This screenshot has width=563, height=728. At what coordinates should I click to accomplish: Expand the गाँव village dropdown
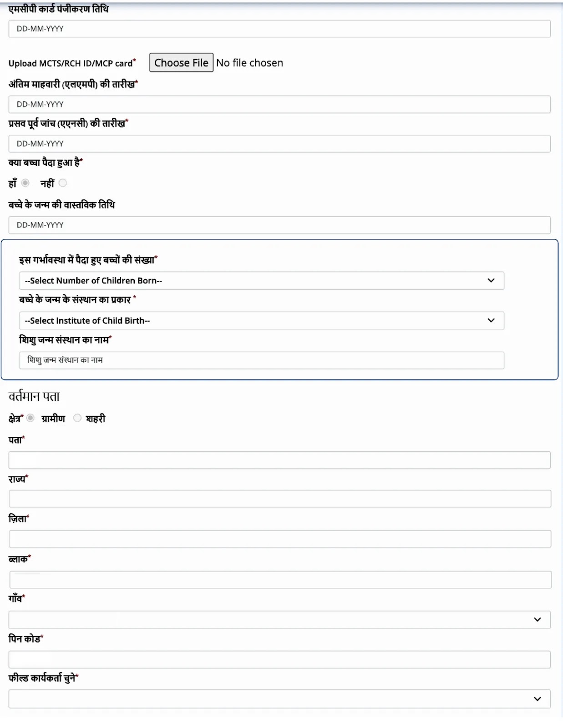pos(279,620)
